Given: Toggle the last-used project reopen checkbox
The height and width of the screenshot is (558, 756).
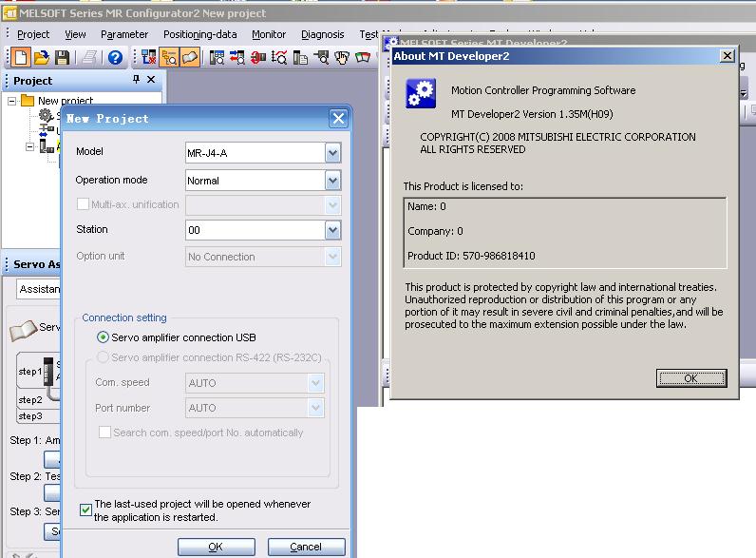Looking at the screenshot, I should coord(86,510).
